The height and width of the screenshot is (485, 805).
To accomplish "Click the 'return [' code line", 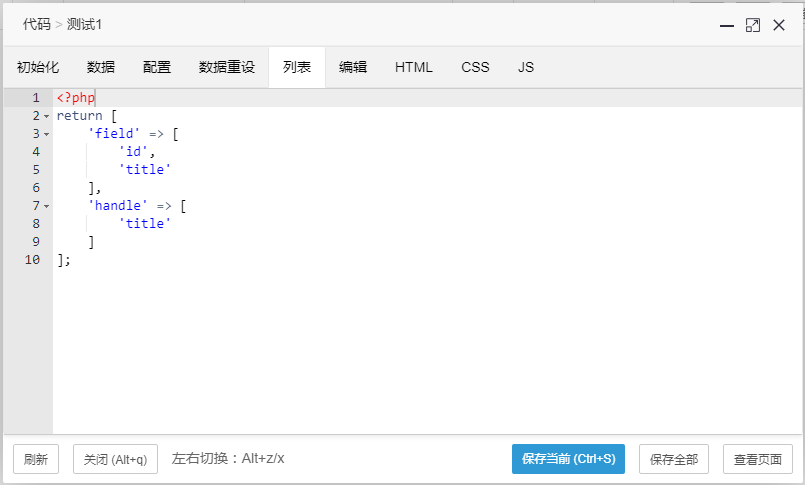I will pyautogui.click(x=87, y=116).
